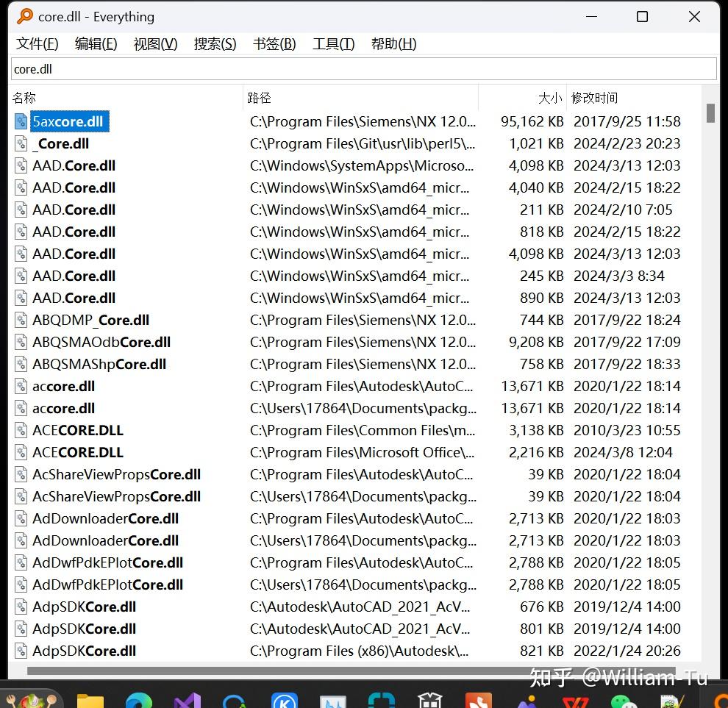Viewport: 728px width, 708px height.
Task: Click the C:\Program Files (x86)\Autodesk path
Action: click(x=360, y=651)
